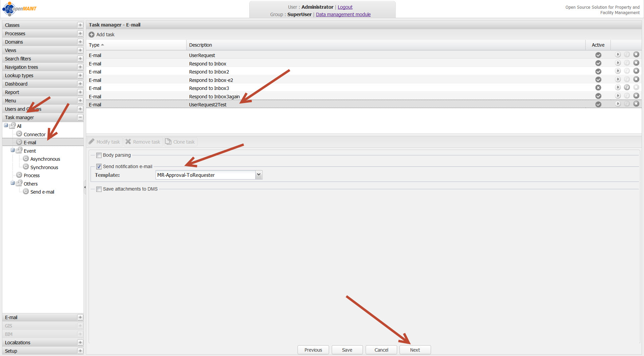The width and height of the screenshot is (644, 356).
Task: Select the Respond to Inbox task row
Action: pyautogui.click(x=208, y=64)
